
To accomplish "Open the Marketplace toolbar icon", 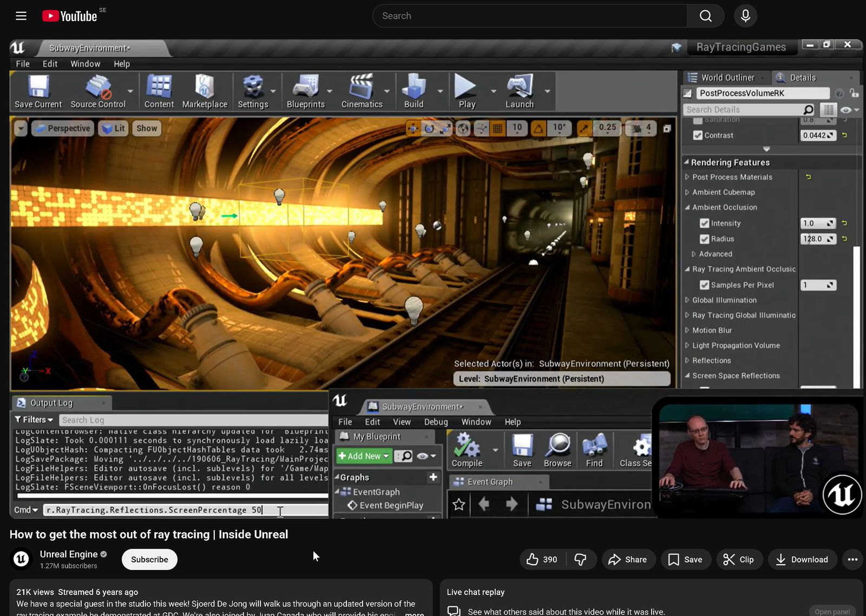I will (x=205, y=88).
